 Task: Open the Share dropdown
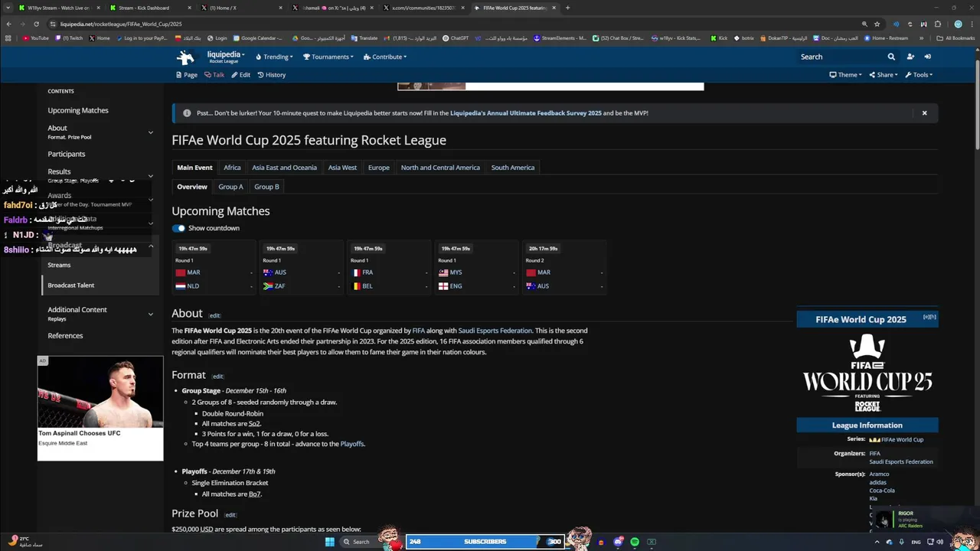tap(883, 75)
